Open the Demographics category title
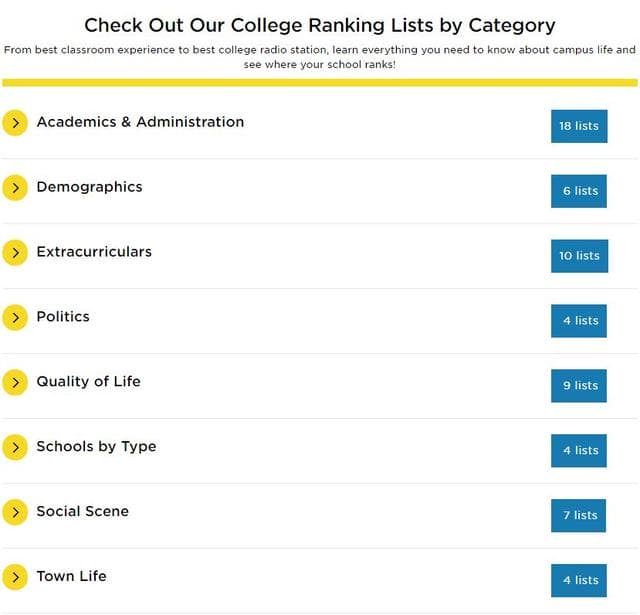Viewport: 640px width, 615px height. 89,187
